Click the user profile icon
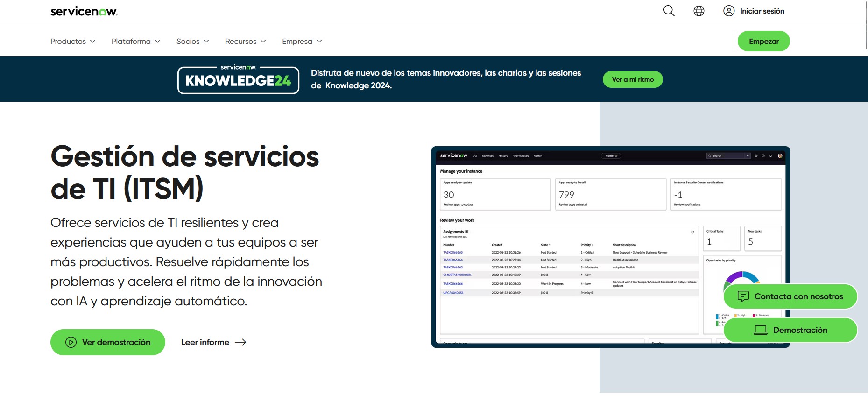 [729, 11]
